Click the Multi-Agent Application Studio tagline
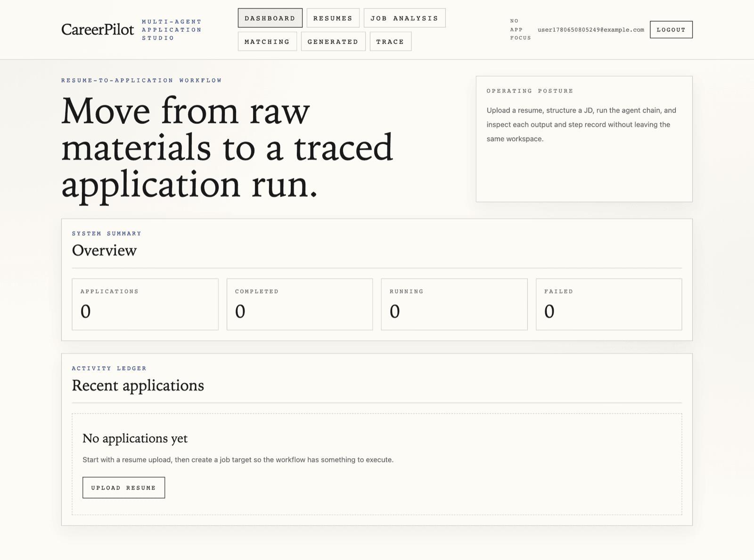The image size is (754, 560). (x=172, y=30)
